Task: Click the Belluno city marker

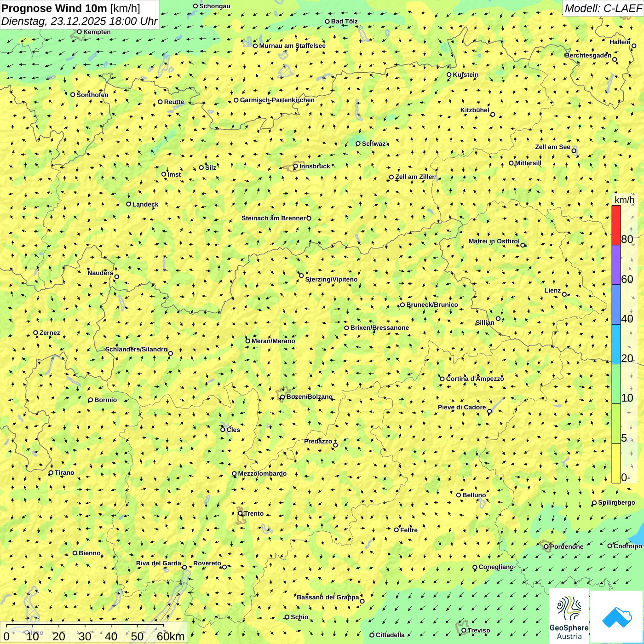Action: [459, 495]
